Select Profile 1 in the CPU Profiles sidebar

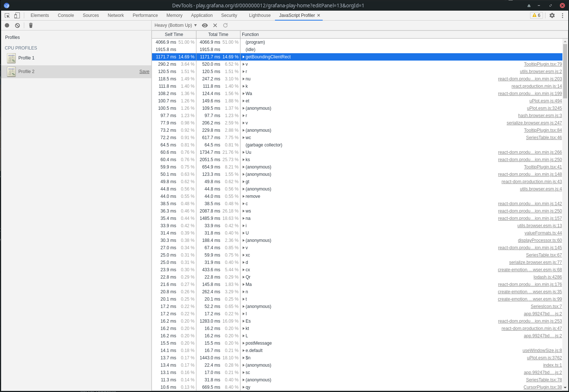[x=26, y=58]
